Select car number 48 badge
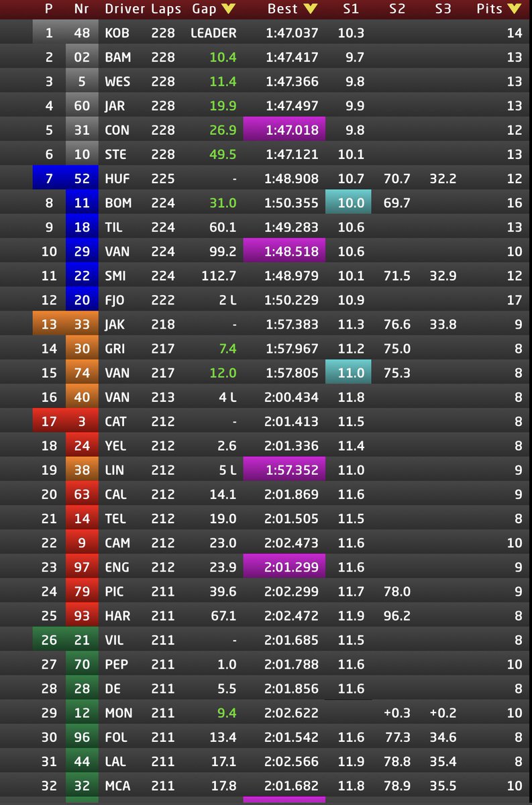This screenshot has width=532, height=805. (x=82, y=33)
